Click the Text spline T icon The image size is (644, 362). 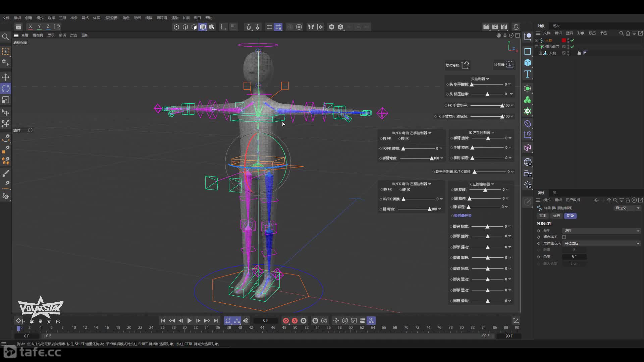[528, 74]
